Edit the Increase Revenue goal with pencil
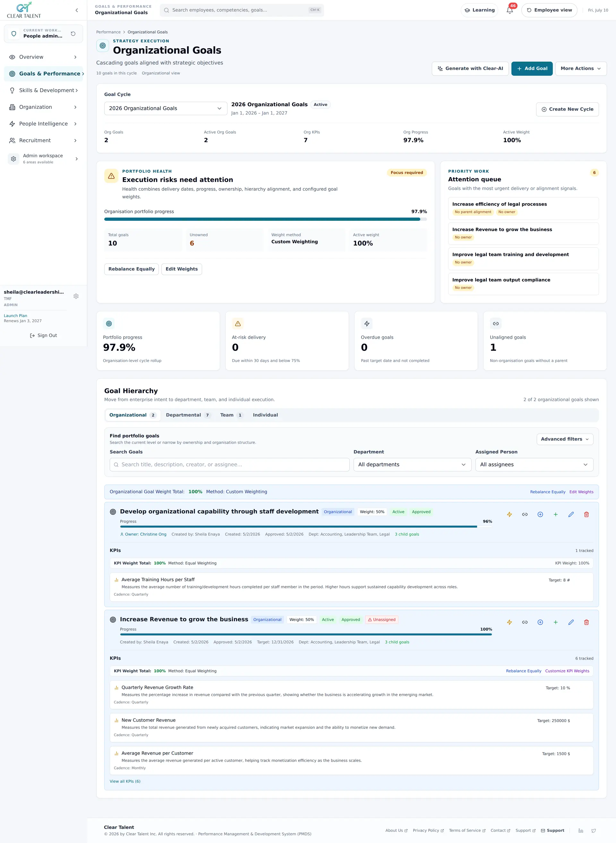This screenshot has height=843, width=616. point(571,622)
